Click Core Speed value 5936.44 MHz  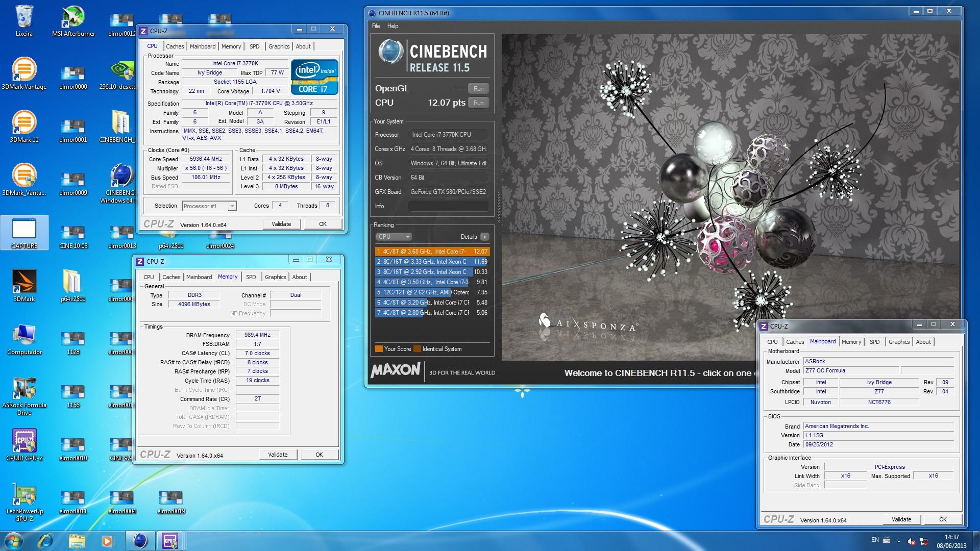click(206, 159)
